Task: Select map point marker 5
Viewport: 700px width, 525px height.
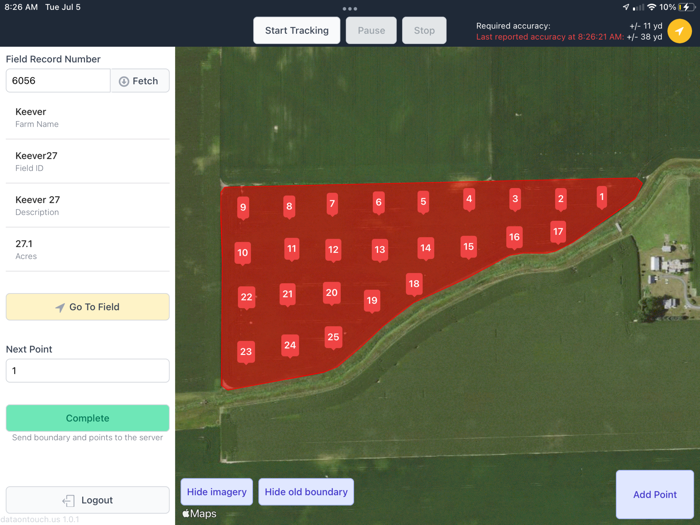Action: click(x=423, y=202)
